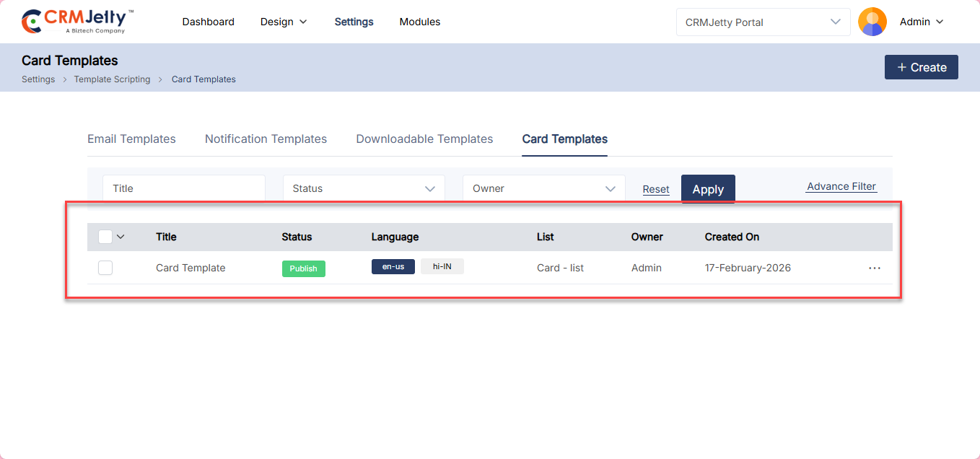Click the Admin user avatar
Viewport: 980px width, 459px height.
point(872,22)
